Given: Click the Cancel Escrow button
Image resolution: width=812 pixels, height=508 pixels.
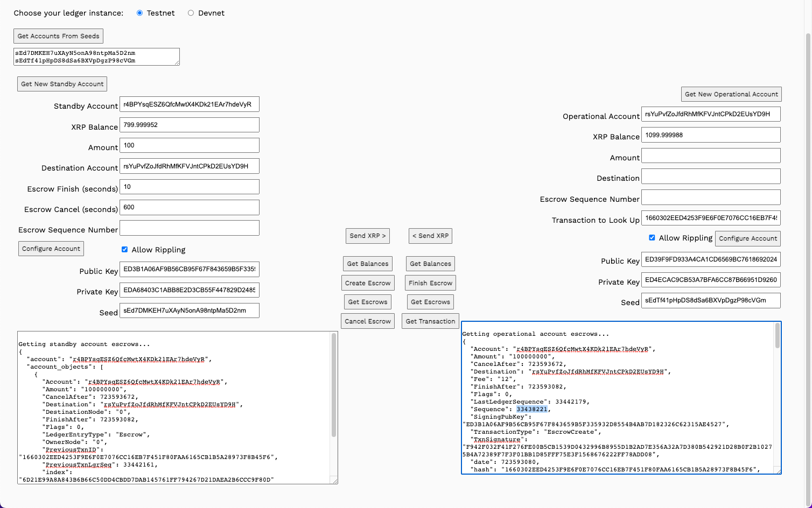Looking at the screenshot, I should [x=368, y=321].
